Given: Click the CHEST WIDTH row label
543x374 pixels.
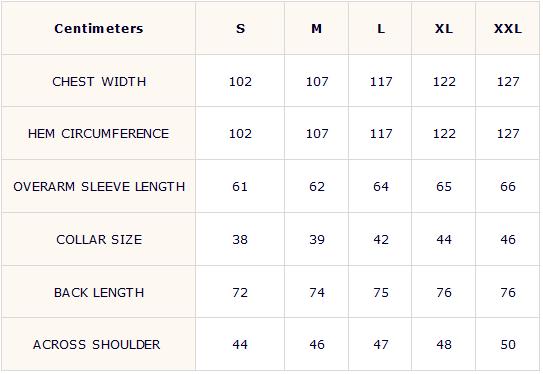Looking at the screenshot, I should pos(99,82).
